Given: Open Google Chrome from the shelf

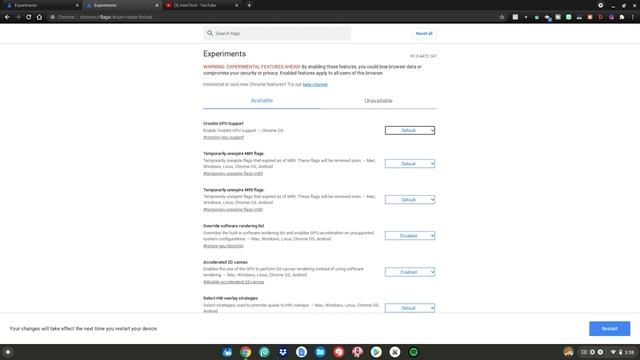Looking at the screenshot, I should tap(246, 352).
